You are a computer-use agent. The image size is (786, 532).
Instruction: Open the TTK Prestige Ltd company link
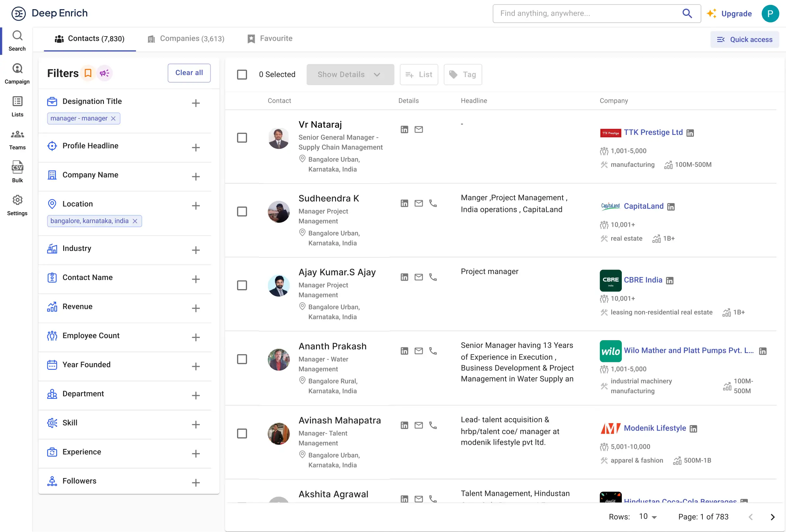(653, 133)
